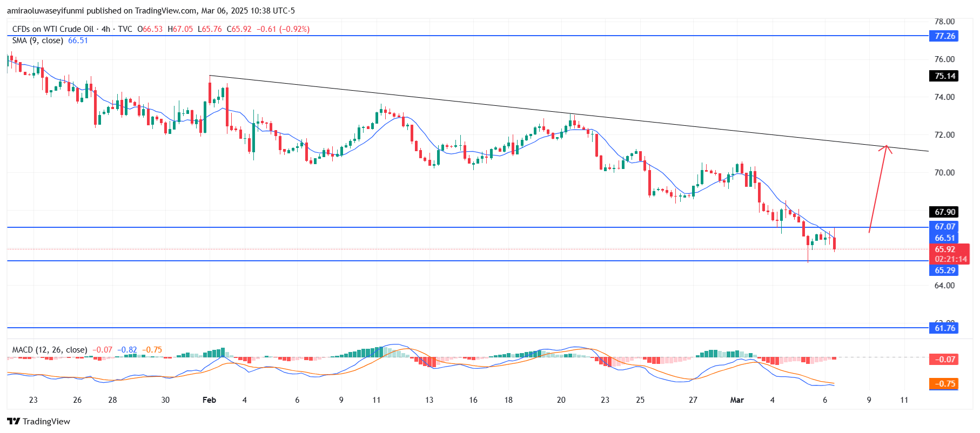Viewport: 980px width, 433px height.
Task: Click the 66.51 SMA value tag
Action: coord(945,238)
